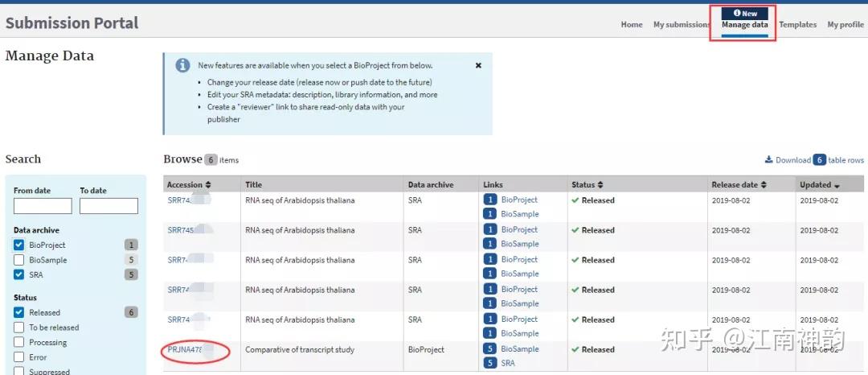Go to the Templates tab
868x375 pixels.
[797, 25]
